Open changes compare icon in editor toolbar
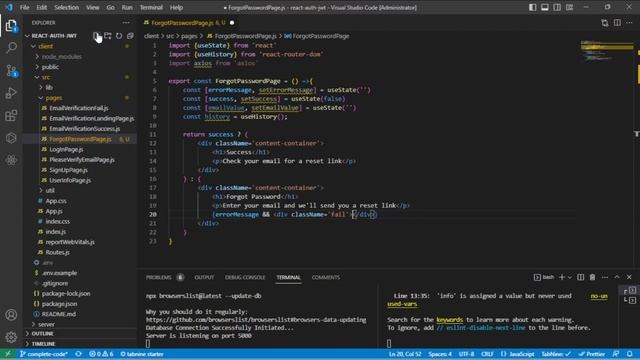The image size is (640, 360). tap(605, 23)
